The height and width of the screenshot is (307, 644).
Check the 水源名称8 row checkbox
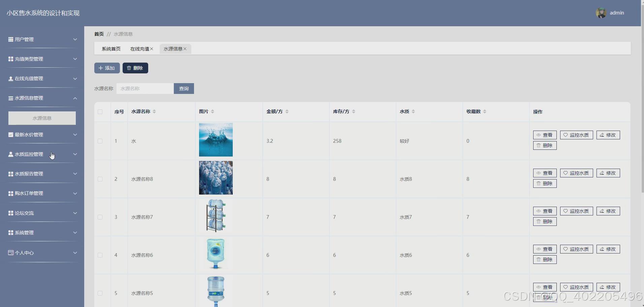click(x=100, y=179)
